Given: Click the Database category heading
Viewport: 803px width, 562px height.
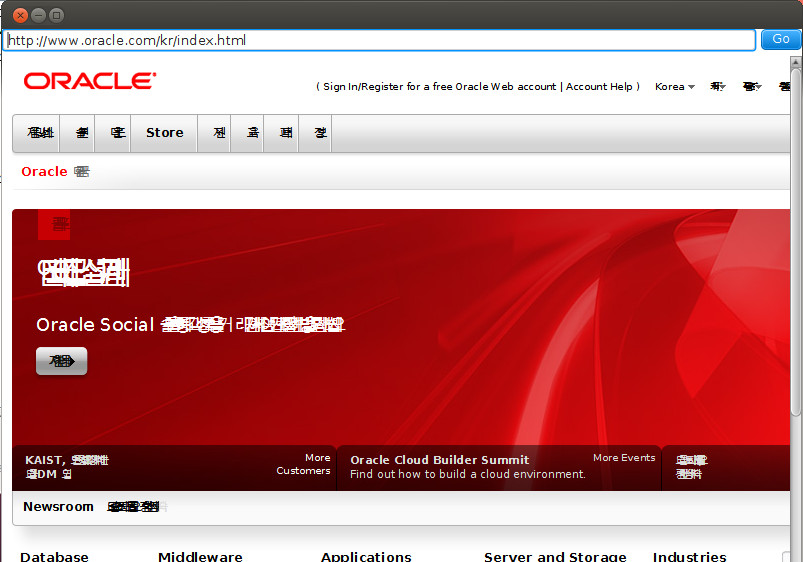Looking at the screenshot, I should tap(54, 556).
